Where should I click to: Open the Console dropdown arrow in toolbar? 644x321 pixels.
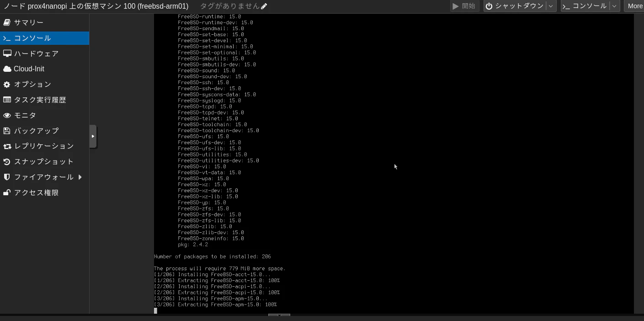[x=615, y=6]
